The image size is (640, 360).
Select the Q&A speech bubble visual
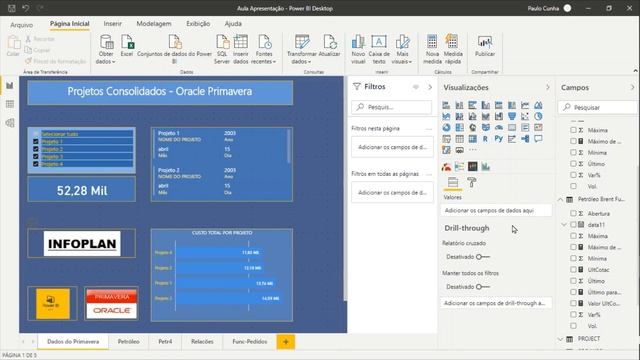point(538,139)
